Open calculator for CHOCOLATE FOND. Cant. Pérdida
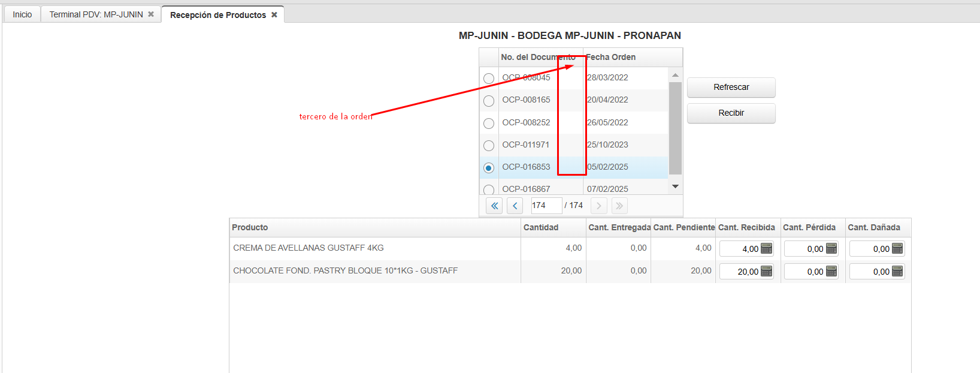The height and width of the screenshot is (373, 980). pos(831,272)
